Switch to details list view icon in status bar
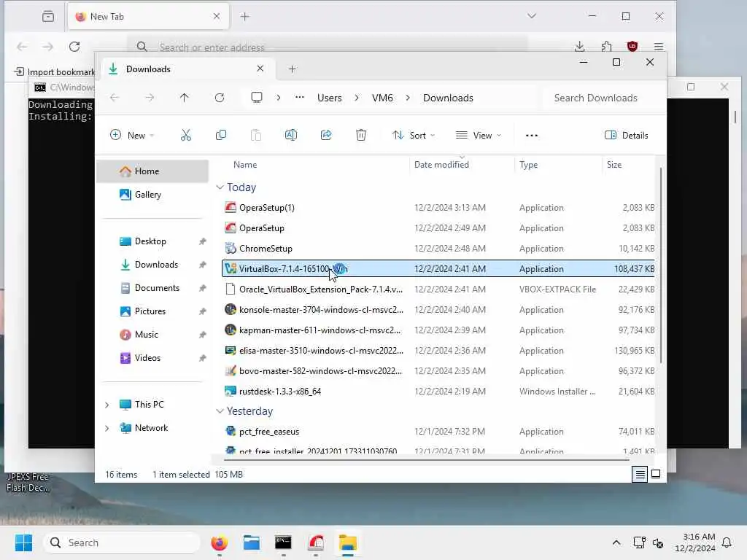Image resolution: width=747 pixels, height=560 pixels. (x=640, y=474)
